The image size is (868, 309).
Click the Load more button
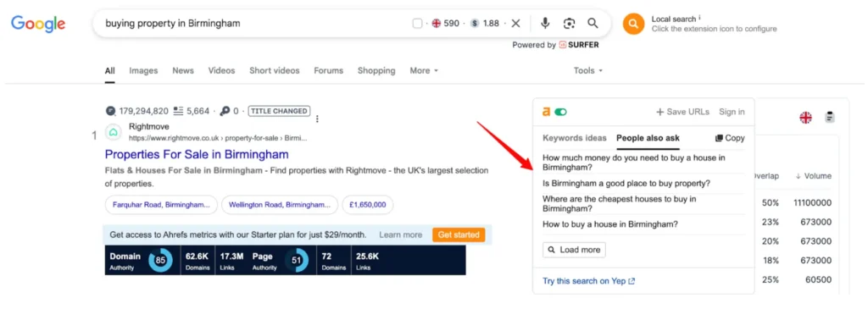click(x=574, y=250)
